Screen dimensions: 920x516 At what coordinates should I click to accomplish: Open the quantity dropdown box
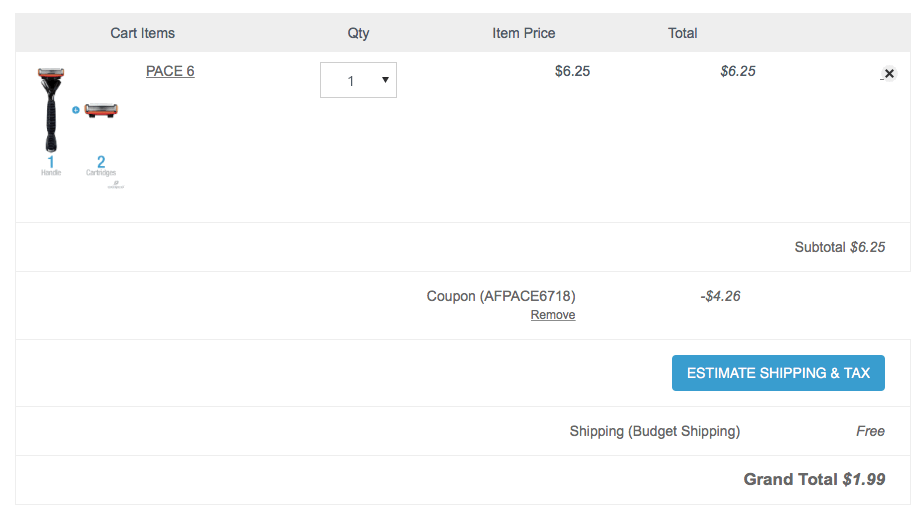tap(358, 80)
